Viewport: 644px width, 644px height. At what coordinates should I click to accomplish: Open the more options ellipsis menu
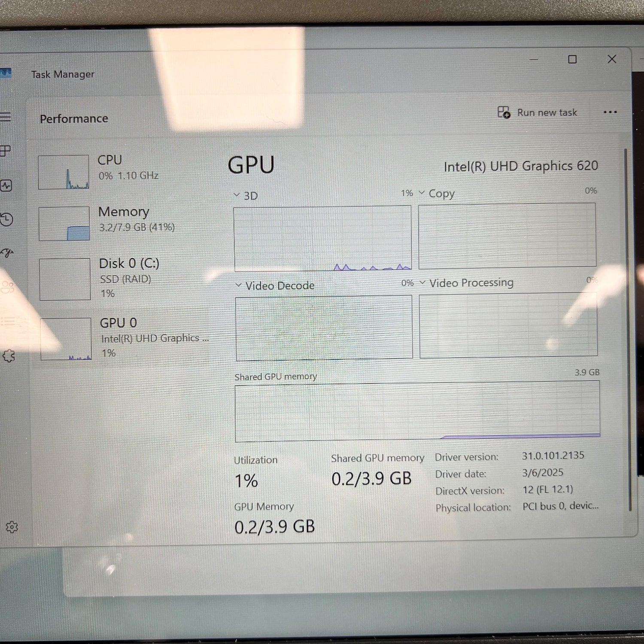610,112
